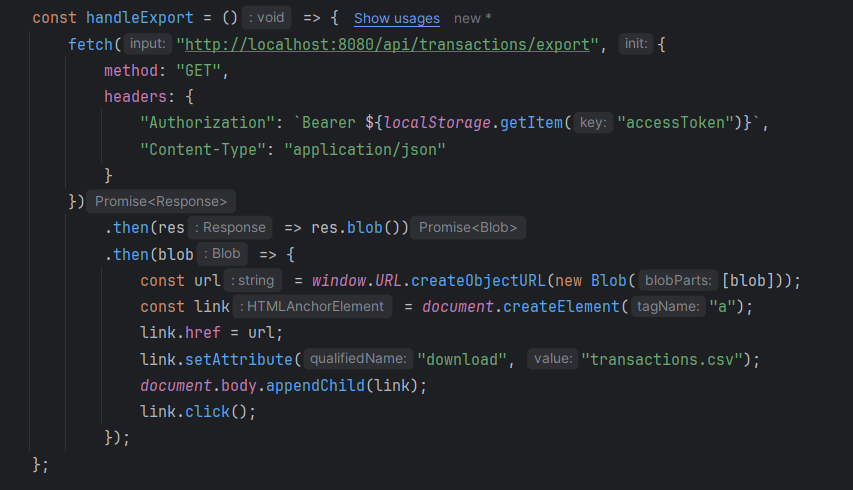Click the setAttribute method name
This screenshot has height=490, width=853.
pyautogui.click(x=234, y=358)
